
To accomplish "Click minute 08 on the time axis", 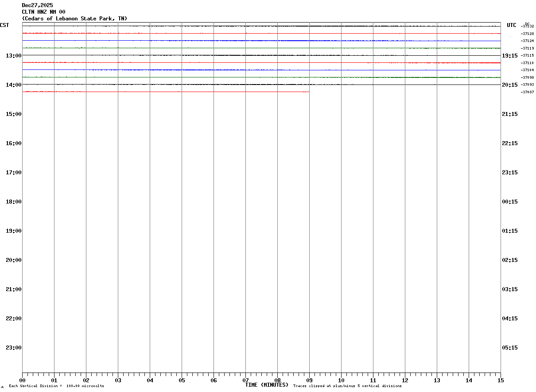I will (277, 380).
